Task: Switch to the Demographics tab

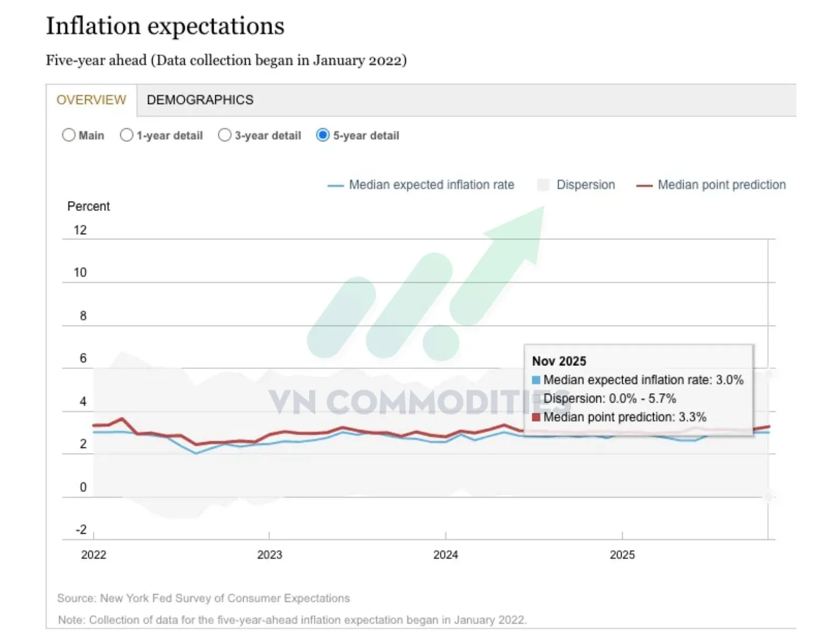Action: 200,100
